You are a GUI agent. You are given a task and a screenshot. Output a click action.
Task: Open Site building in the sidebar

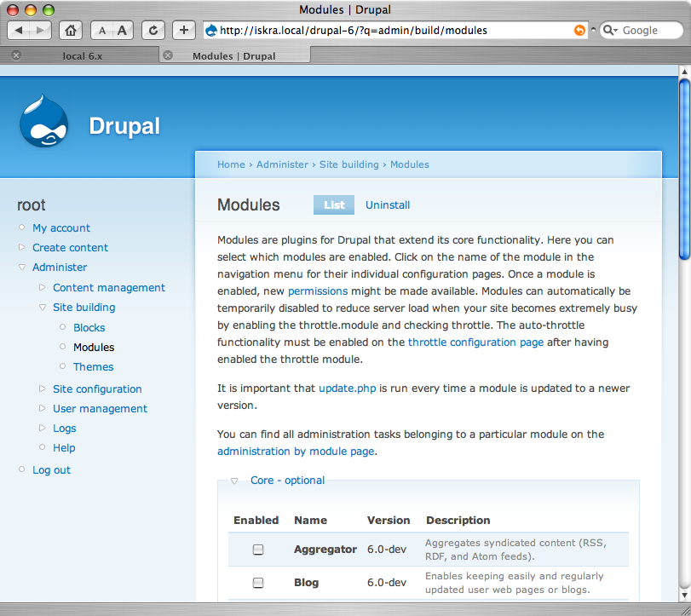[x=83, y=308]
